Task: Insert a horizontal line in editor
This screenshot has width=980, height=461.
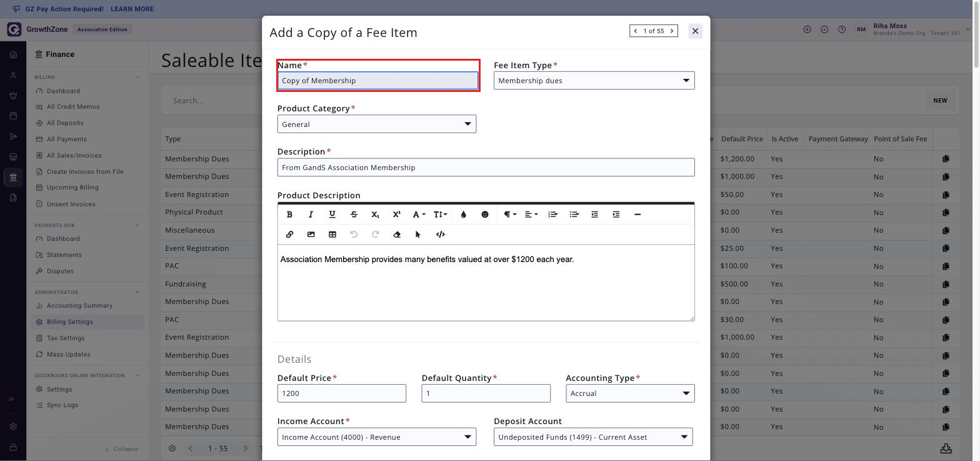Action: (637, 215)
